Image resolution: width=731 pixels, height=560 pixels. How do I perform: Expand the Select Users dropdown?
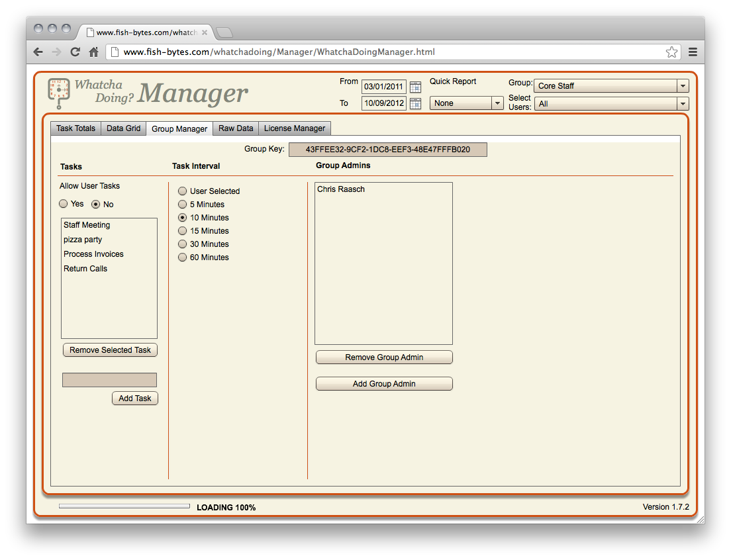coord(610,104)
